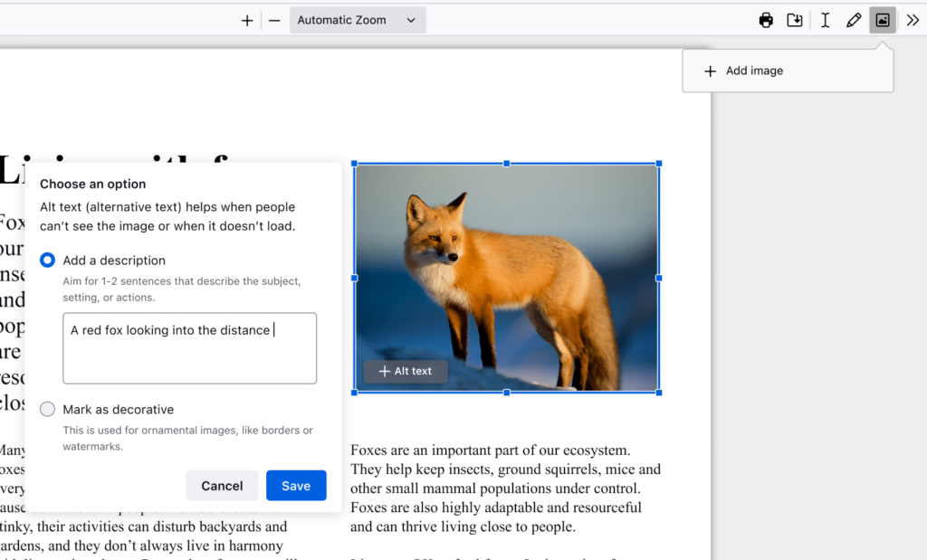Cancel the alt text dialog
Viewport: 927px width, 560px height.
[222, 485]
